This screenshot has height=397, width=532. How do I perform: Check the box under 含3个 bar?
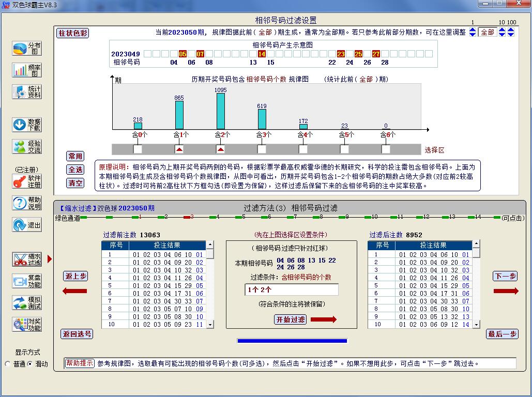pyautogui.click(x=262, y=149)
